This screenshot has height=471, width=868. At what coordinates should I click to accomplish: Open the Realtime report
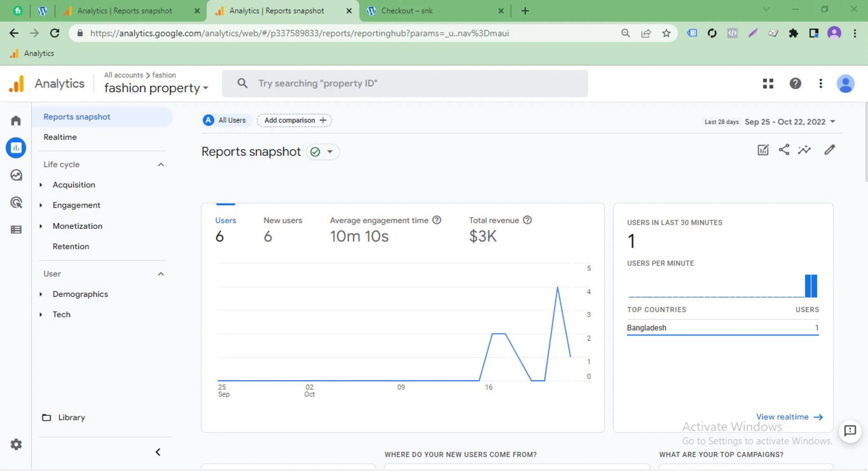[60, 137]
